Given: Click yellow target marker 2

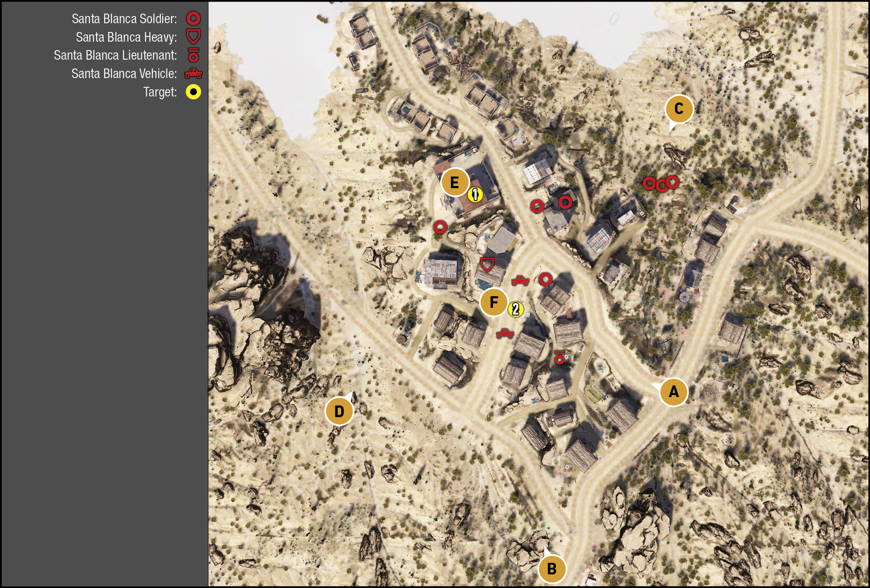Looking at the screenshot, I should pos(516,309).
